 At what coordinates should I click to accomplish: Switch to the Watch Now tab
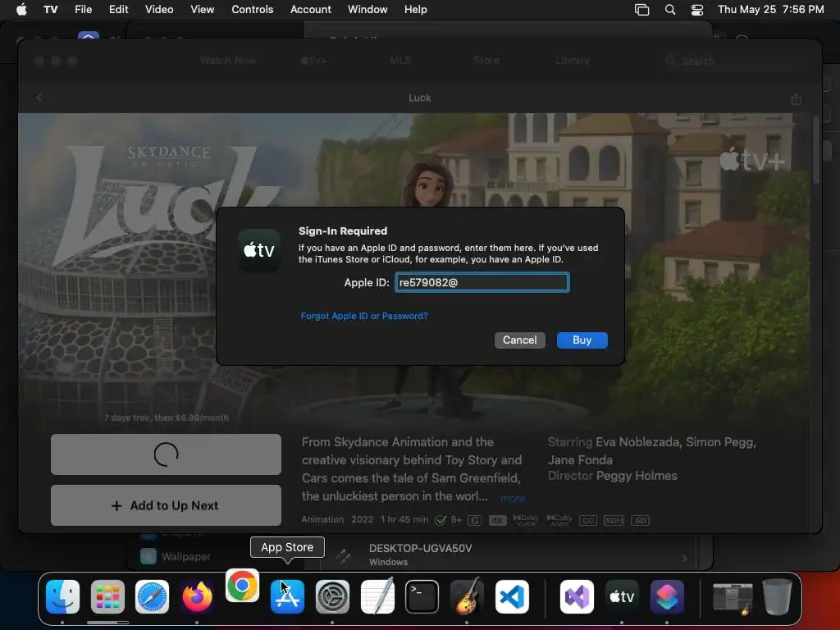click(x=228, y=61)
